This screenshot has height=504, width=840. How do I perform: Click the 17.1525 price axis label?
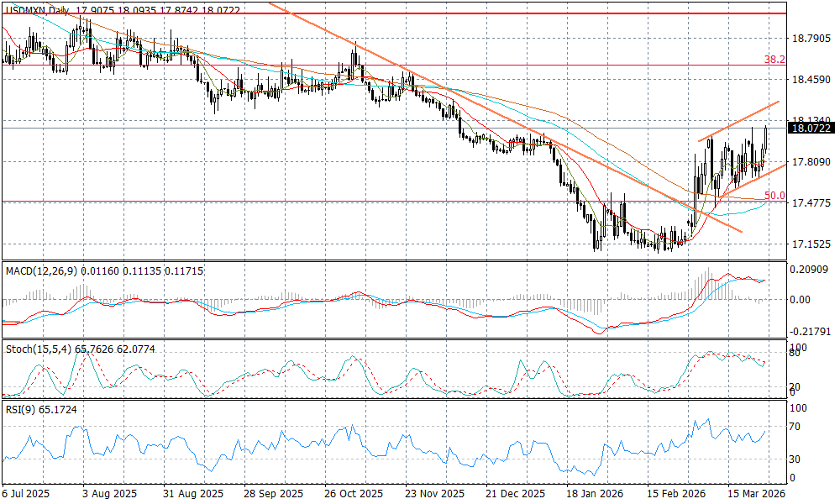click(x=811, y=244)
